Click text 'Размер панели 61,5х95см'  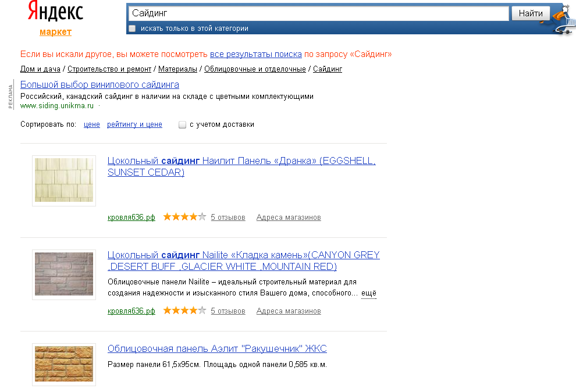pos(154,365)
